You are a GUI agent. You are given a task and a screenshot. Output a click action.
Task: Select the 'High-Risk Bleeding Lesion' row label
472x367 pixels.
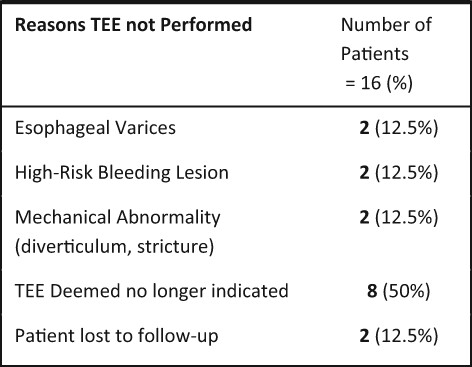[x=122, y=173]
